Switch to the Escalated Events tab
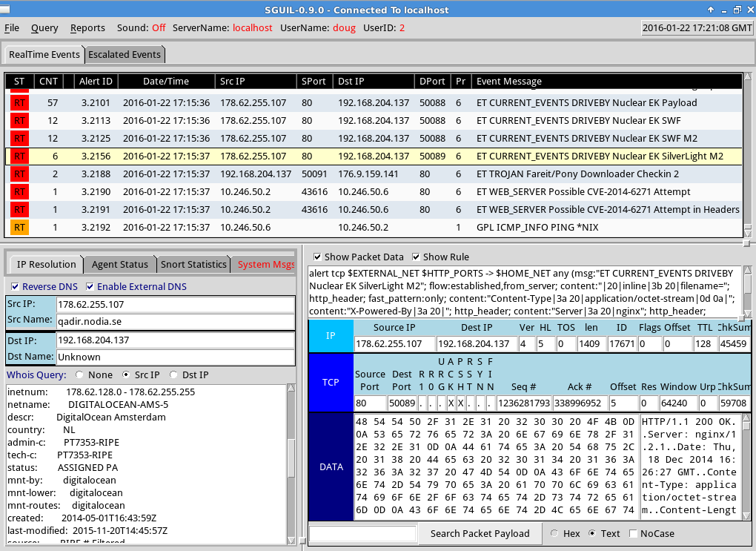This screenshot has width=756, height=551. (125, 54)
